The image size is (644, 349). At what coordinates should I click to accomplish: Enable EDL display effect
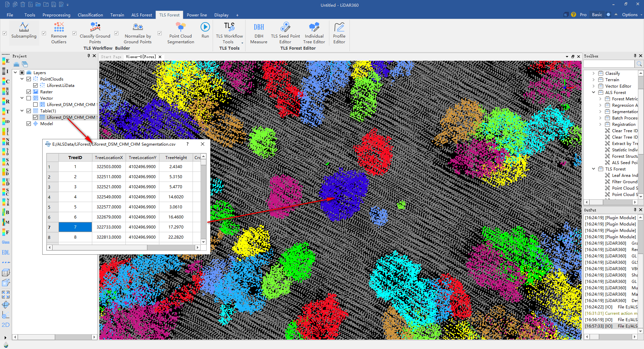(6, 252)
